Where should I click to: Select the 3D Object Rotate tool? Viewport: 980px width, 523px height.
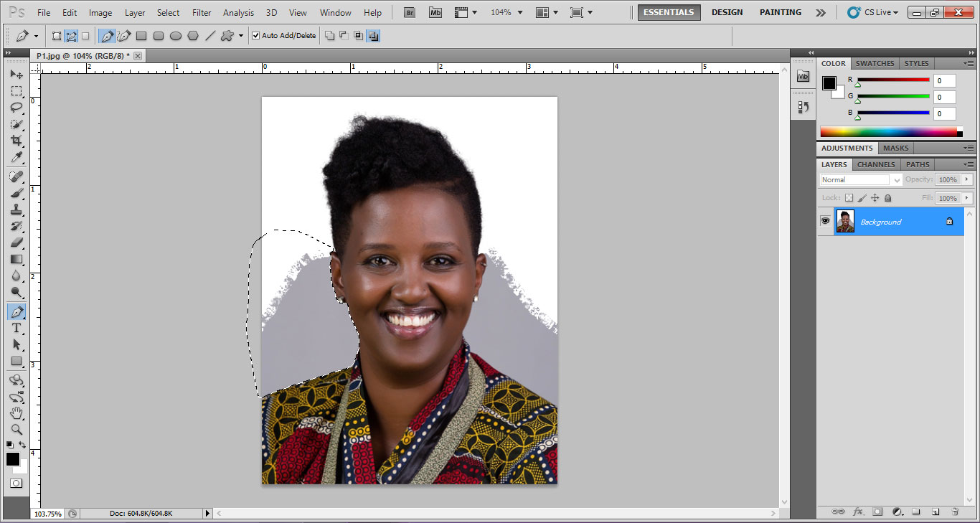[x=17, y=380]
